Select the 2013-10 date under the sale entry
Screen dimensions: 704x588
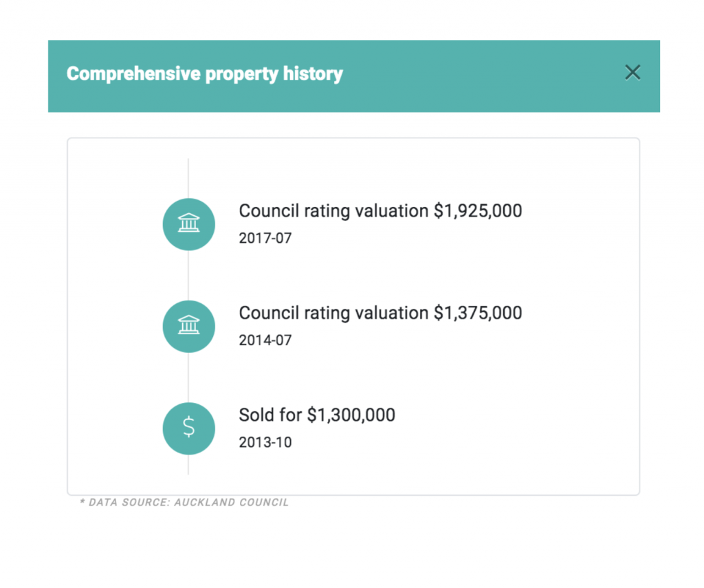click(x=265, y=442)
